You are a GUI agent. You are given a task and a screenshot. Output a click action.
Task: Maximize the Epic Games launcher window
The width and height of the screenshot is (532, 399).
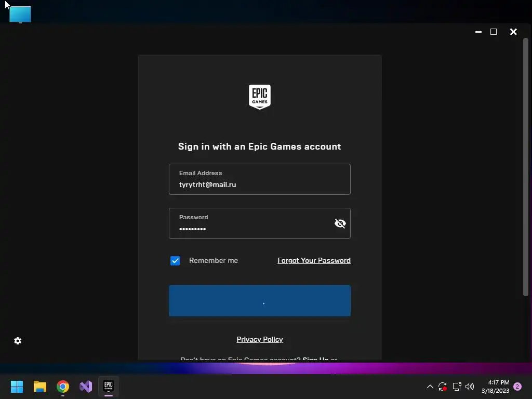tap(494, 32)
